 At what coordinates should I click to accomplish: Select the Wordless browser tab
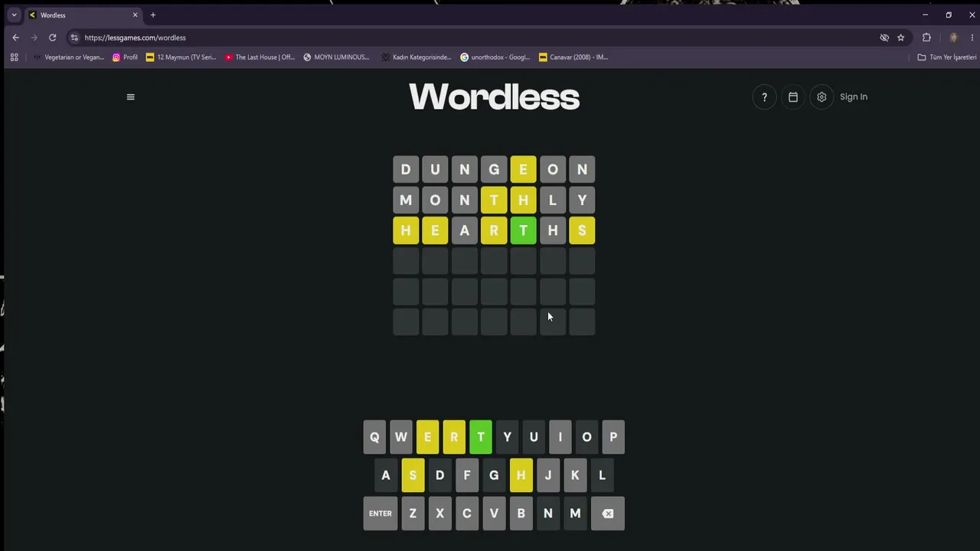pos(84,15)
